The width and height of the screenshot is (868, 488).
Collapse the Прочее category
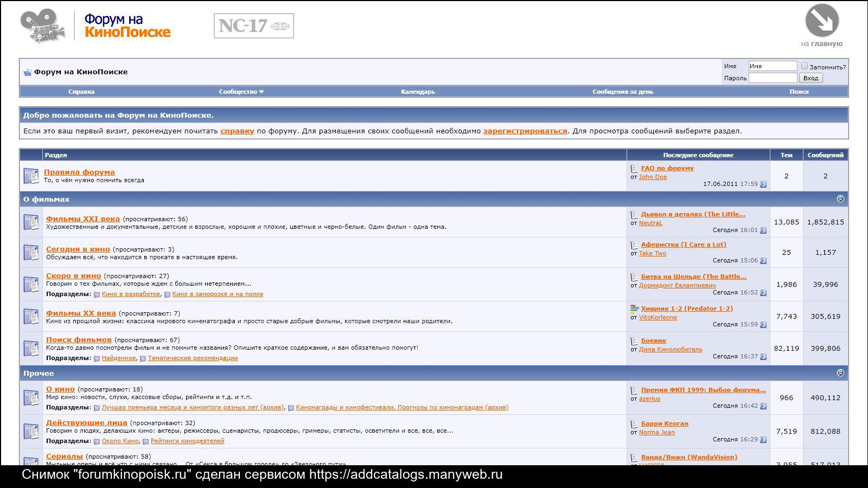coord(840,373)
